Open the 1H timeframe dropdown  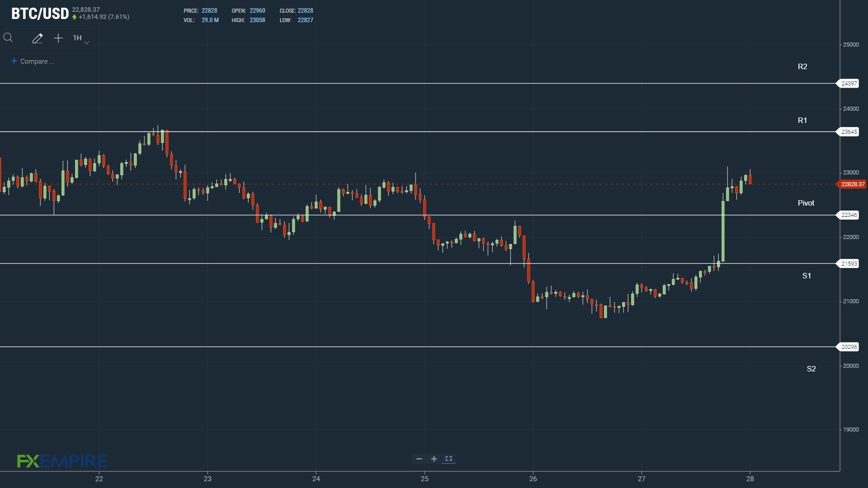tap(81, 38)
